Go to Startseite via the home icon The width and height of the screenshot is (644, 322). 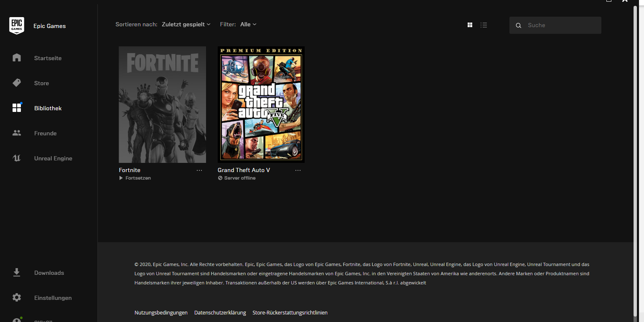tap(17, 58)
